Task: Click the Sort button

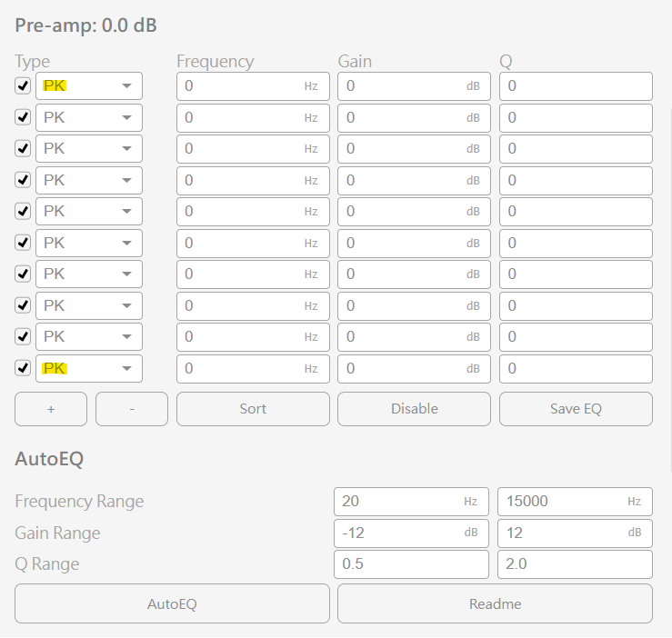Action: 253,409
